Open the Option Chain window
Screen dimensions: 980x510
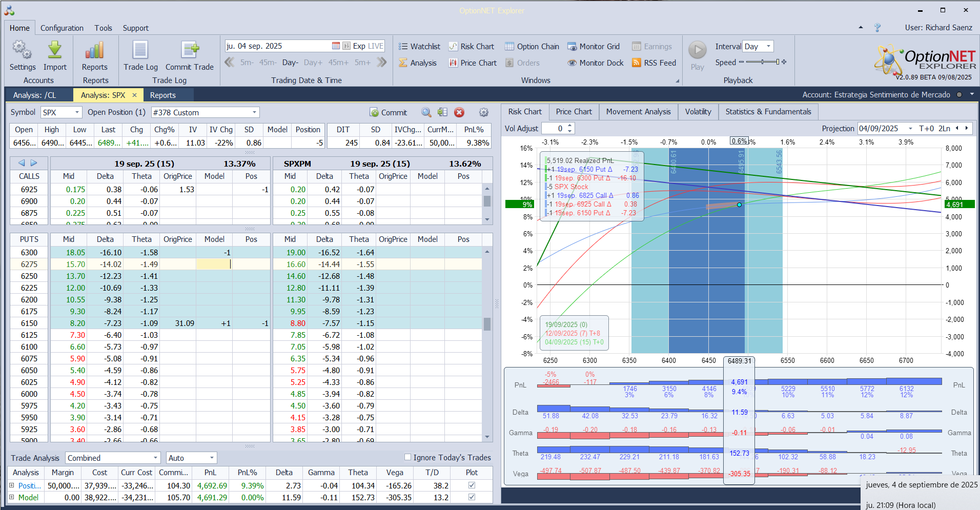(x=532, y=47)
